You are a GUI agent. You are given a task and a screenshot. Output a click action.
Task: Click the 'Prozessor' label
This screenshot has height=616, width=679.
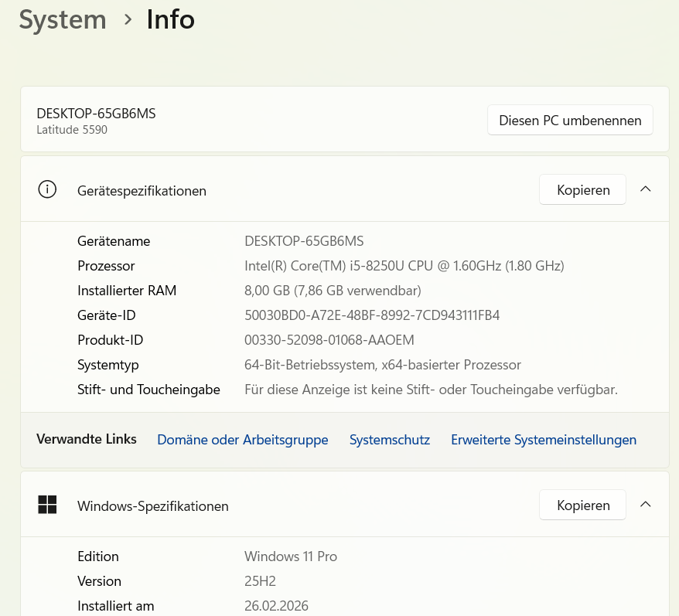click(x=106, y=266)
